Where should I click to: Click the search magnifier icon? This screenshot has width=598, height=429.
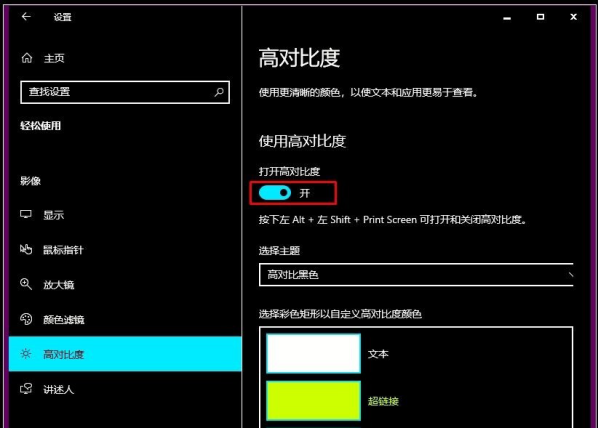(x=219, y=92)
